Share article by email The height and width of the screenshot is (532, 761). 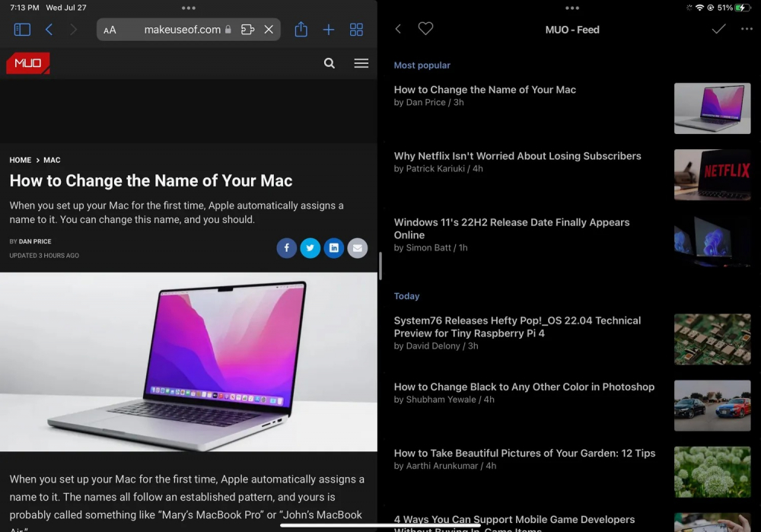(358, 248)
